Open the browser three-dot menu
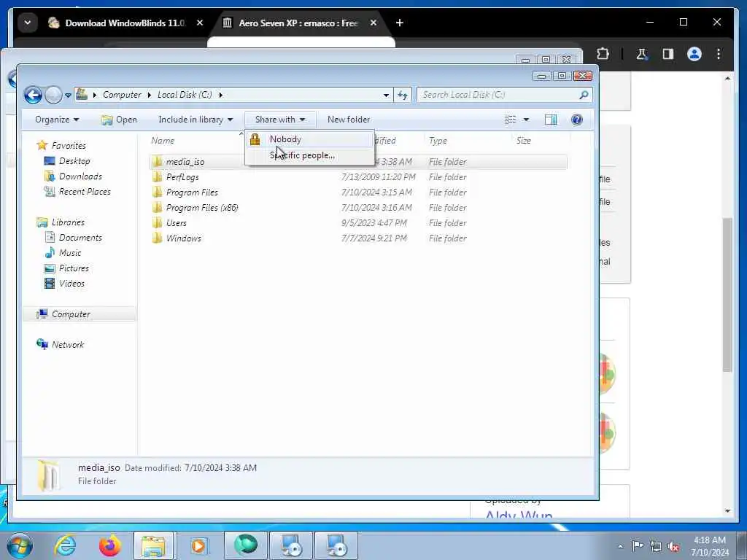747x560 pixels. 719,54
